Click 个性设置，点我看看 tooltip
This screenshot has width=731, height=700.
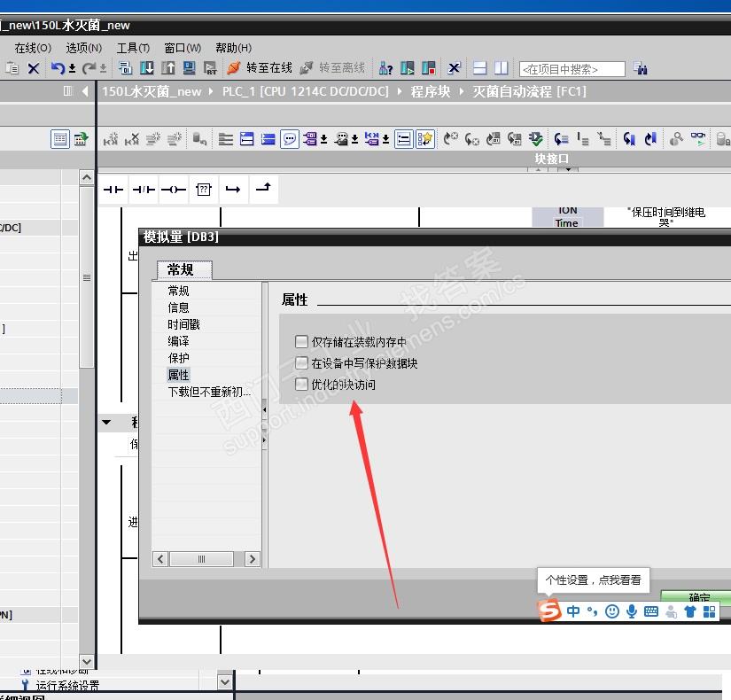point(593,579)
